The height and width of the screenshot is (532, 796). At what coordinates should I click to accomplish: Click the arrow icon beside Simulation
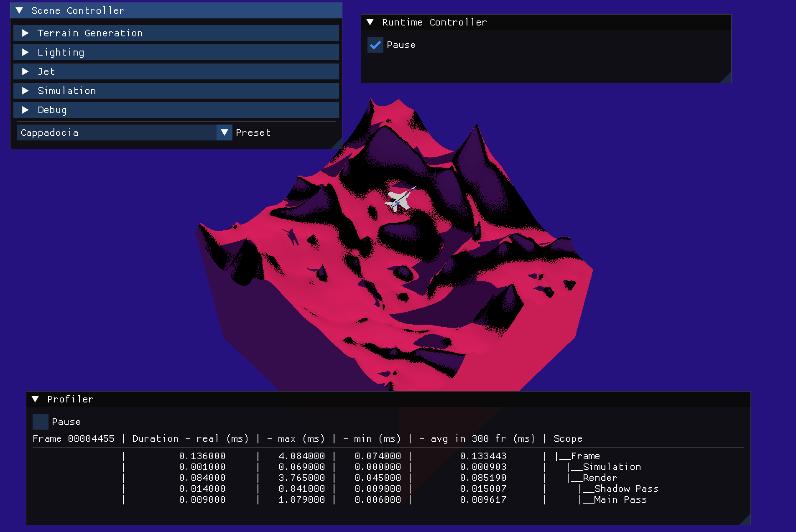pos(26,91)
